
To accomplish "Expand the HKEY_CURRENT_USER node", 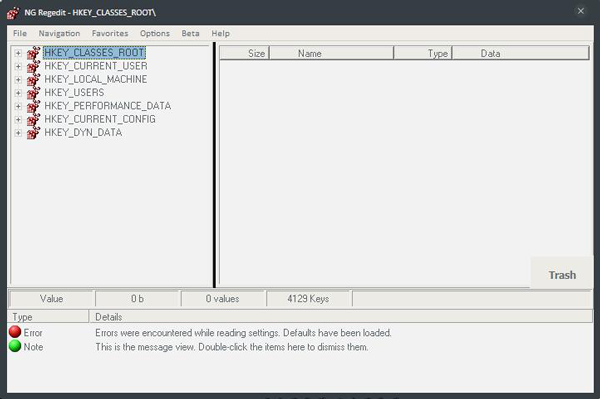I will point(18,66).
